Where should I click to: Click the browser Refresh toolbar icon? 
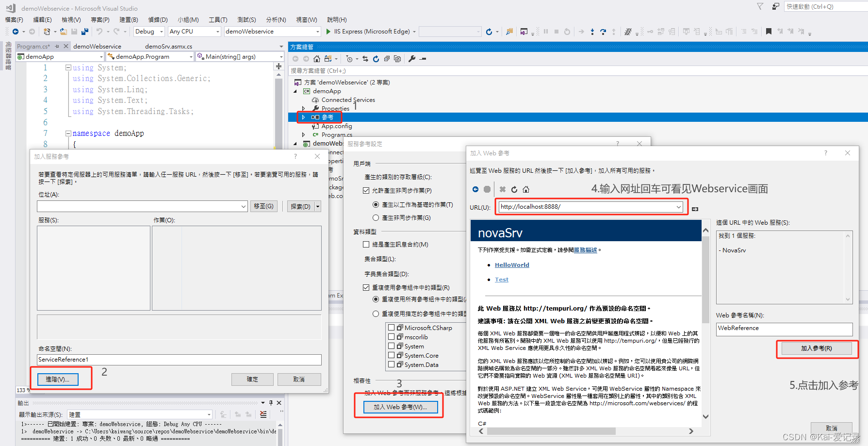pyautogui.click(x=489, y=32)
